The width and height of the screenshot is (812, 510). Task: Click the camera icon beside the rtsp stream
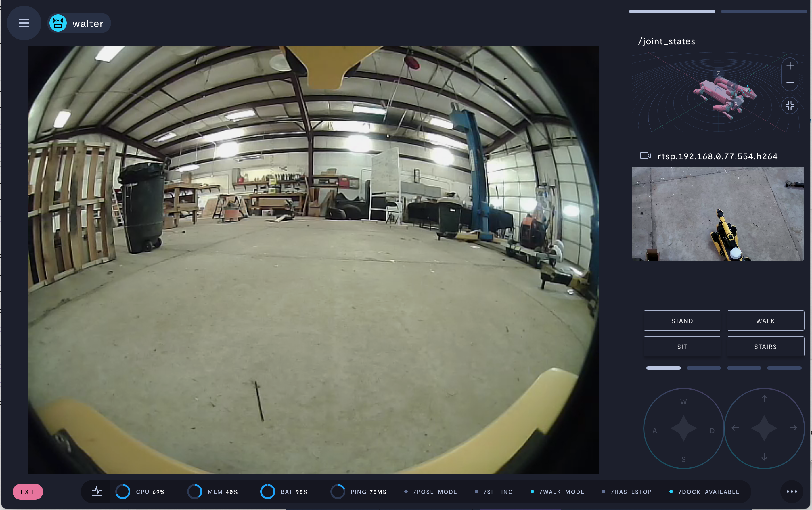click(645, 156)
